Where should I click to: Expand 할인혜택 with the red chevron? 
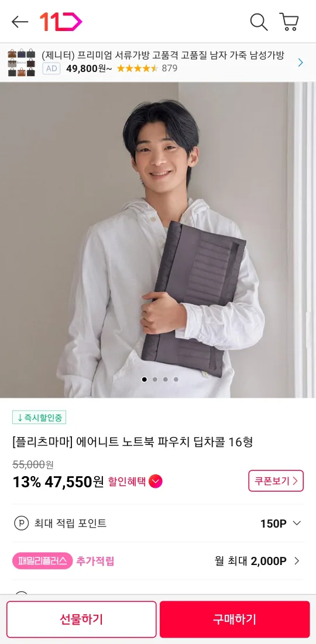[156, 481]
